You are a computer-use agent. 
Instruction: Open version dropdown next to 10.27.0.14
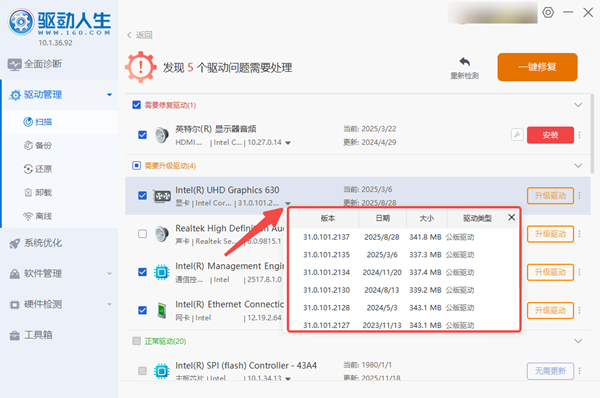(x=288, y=143)
